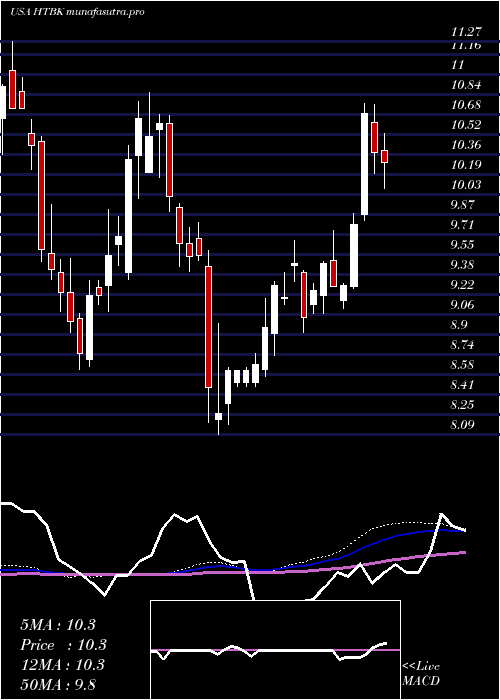500x700 pixels.
Task: Select the 10.19 price axis label
Action: point(467,165)
